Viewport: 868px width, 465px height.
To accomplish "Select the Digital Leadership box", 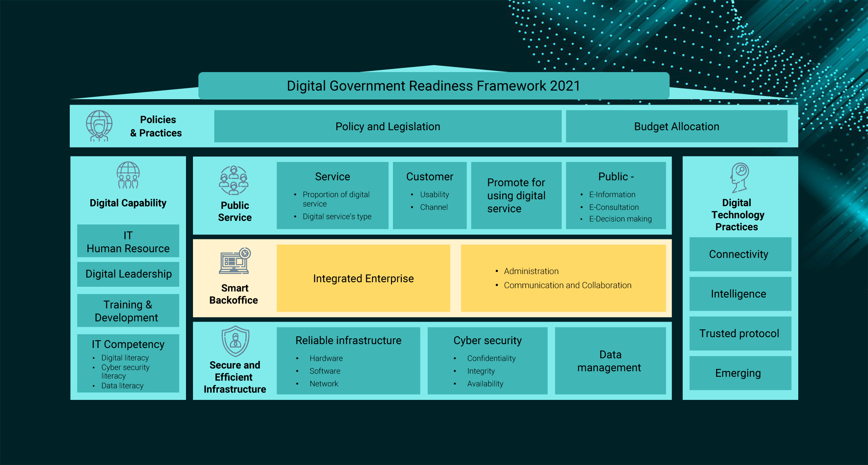I will point(128,274).
